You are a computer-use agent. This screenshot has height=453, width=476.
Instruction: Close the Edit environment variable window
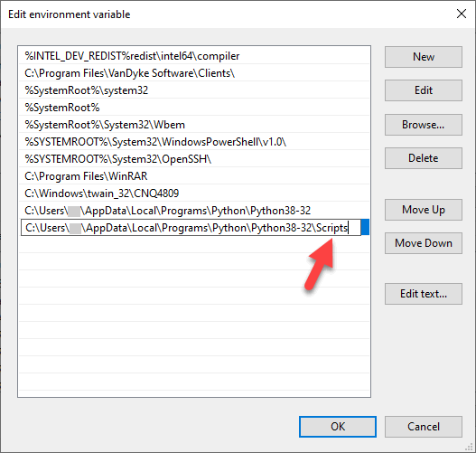tap(462, 14)
